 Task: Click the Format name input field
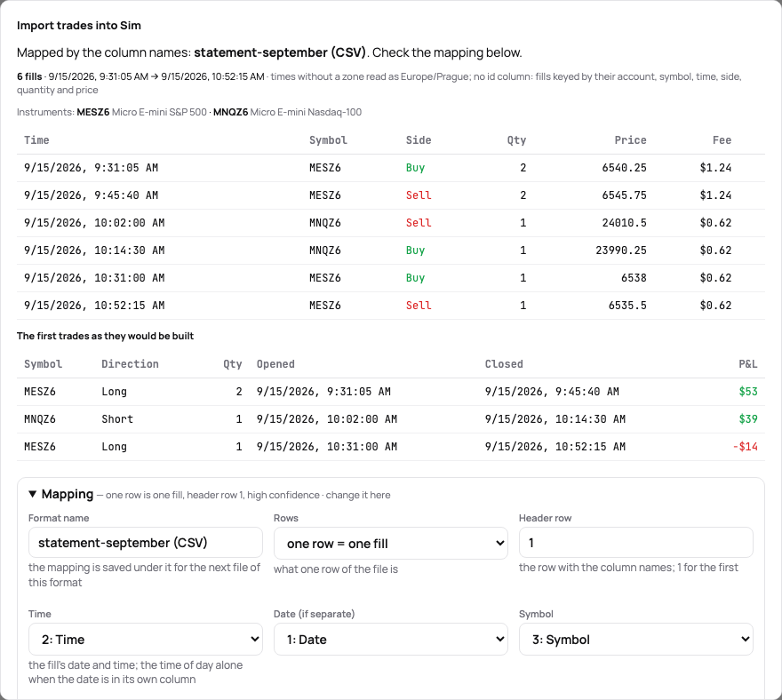145,543
